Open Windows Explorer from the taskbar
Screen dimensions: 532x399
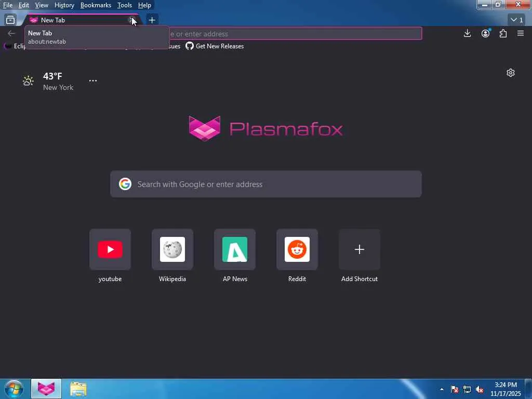pyautogui.click(x=78, y=389)
